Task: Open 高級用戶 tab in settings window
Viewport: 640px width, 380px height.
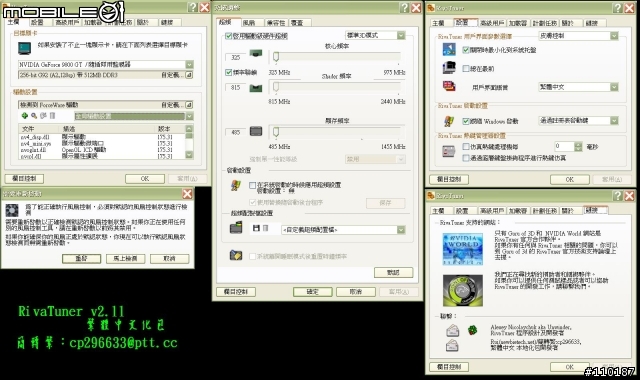Action: point(492,23)
